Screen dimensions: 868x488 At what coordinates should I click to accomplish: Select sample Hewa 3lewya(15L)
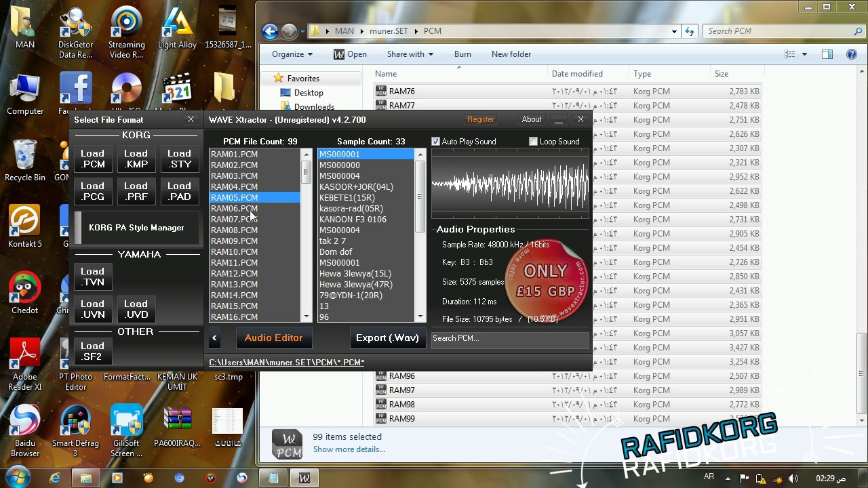pos(366,273)
